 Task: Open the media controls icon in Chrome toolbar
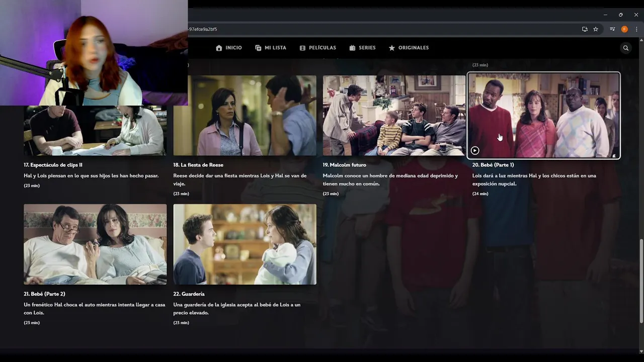tap(612, 29)
